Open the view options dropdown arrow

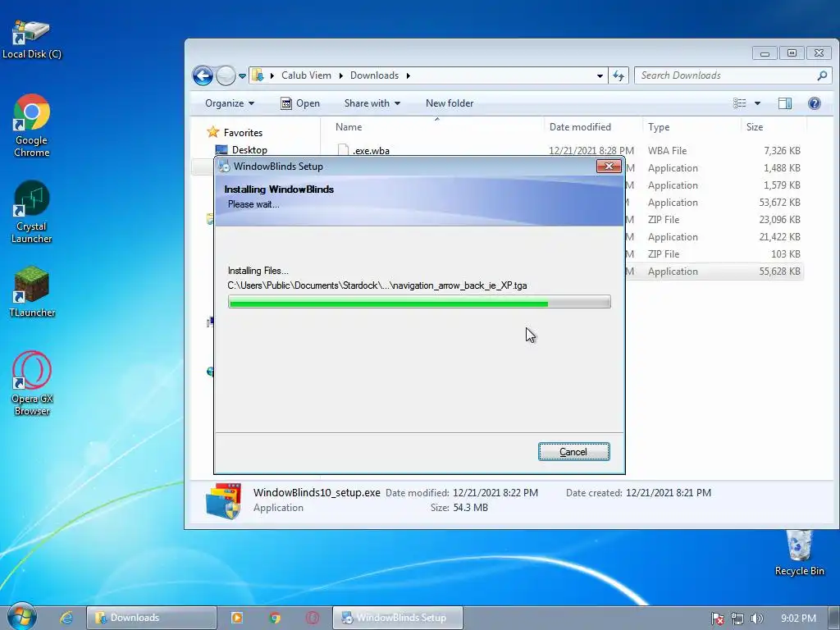tap(757, 103)
